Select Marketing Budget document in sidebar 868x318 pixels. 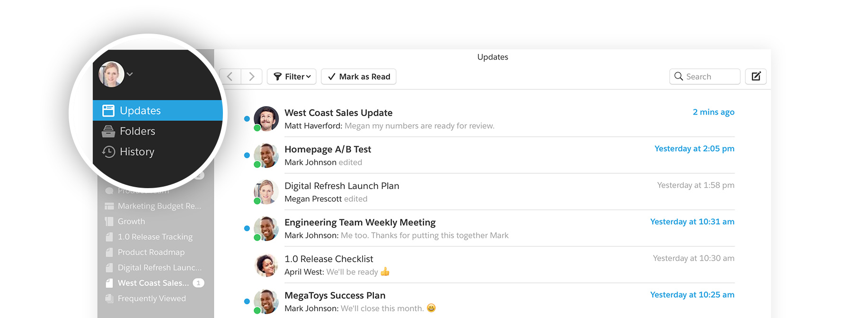tap(159, 206)
